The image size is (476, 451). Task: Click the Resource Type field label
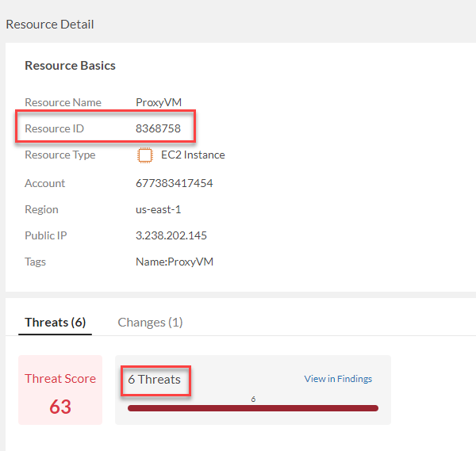(59, 155)
